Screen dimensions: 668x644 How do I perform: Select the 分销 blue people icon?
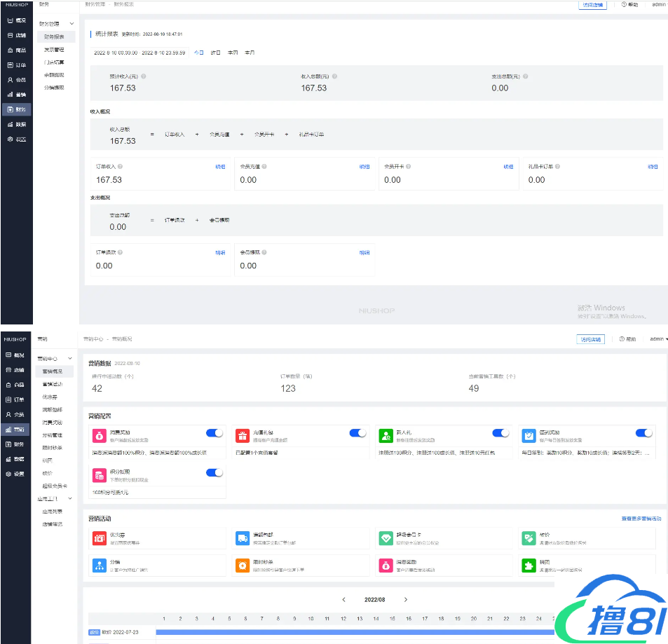(99, 566)
